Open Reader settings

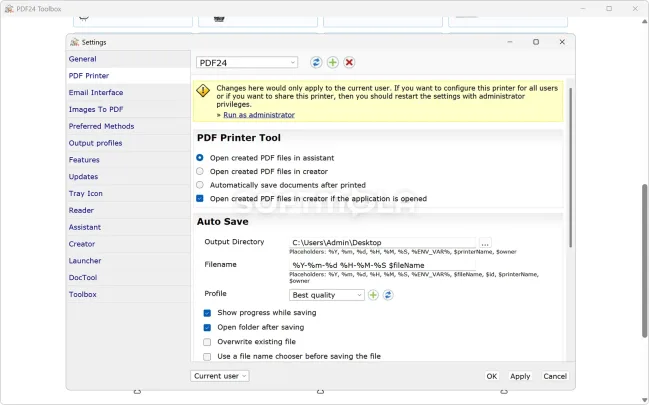[128, 210]
